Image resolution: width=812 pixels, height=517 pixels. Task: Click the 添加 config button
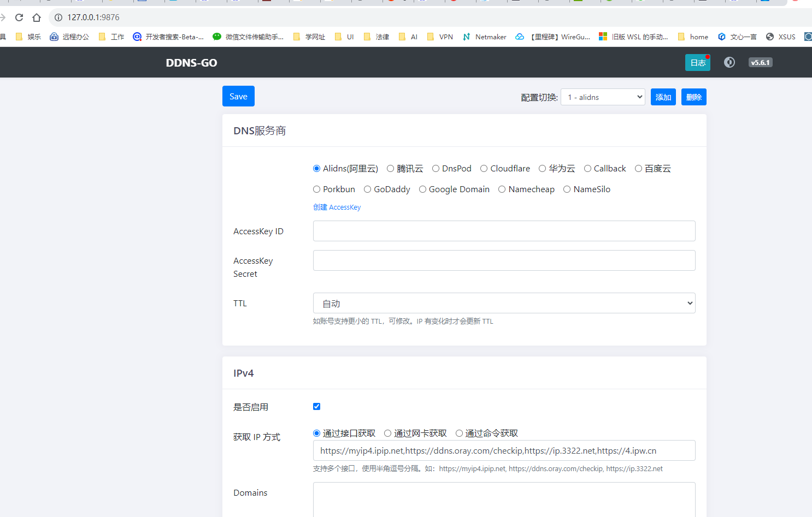tap(663, 97)
